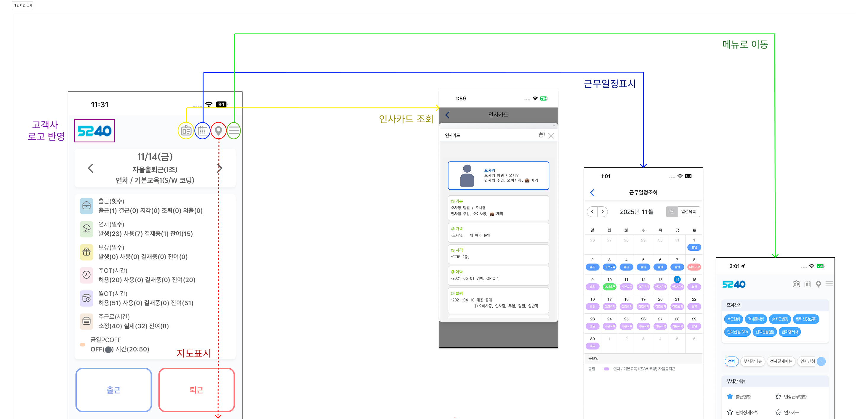Screen dimensions: 868x419
Task: Open the work schedule calendar icon on the main screen
Action: pos(203,131)
